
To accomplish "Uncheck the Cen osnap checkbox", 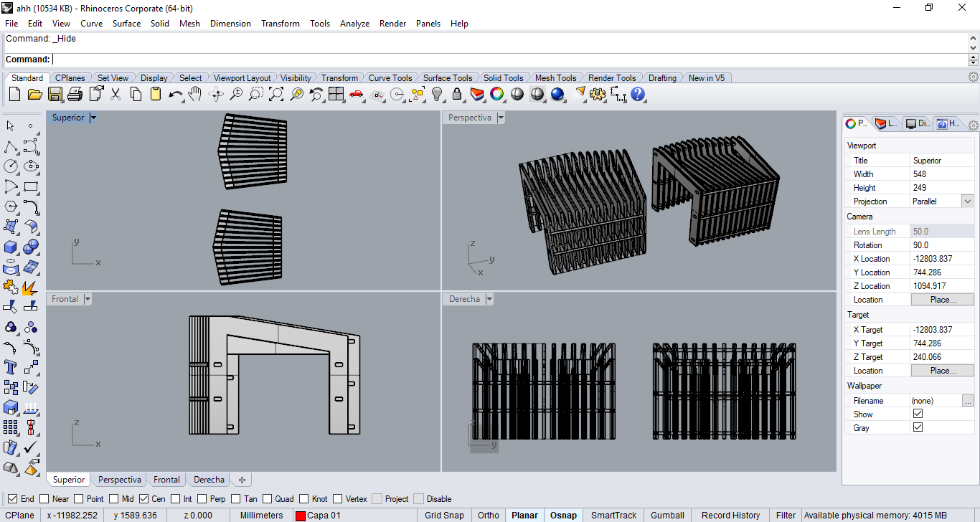I will 143,499.
